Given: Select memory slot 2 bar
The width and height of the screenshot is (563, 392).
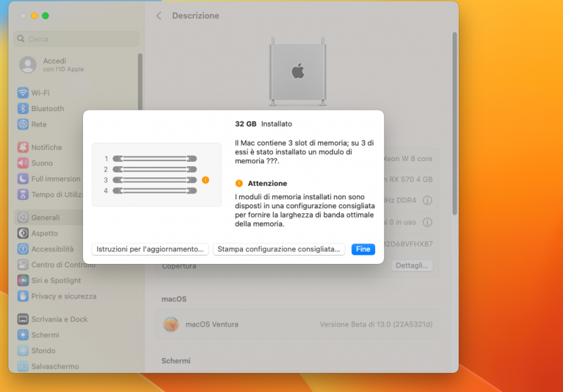Looking at the screenshot, I should pyautogui.click(x=155, y=170).
